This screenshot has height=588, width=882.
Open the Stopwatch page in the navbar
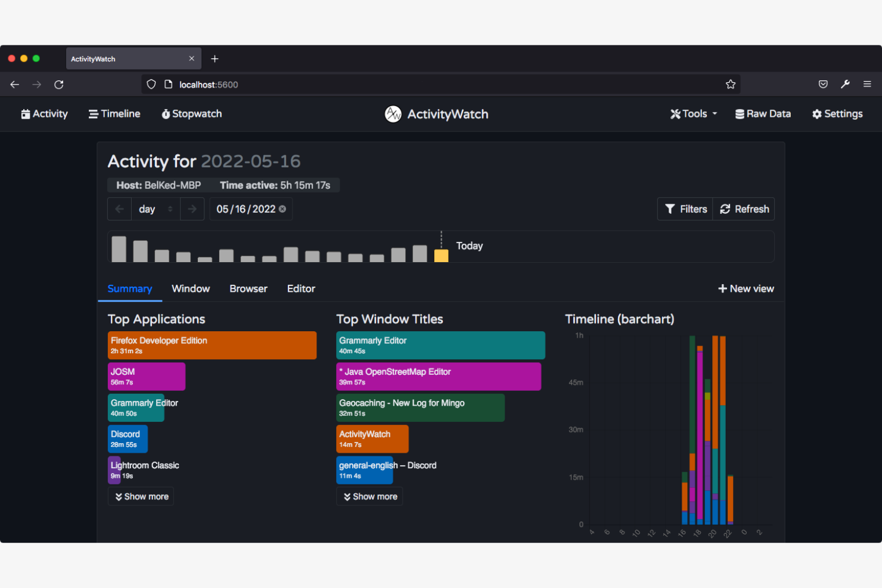pos(192,114)
